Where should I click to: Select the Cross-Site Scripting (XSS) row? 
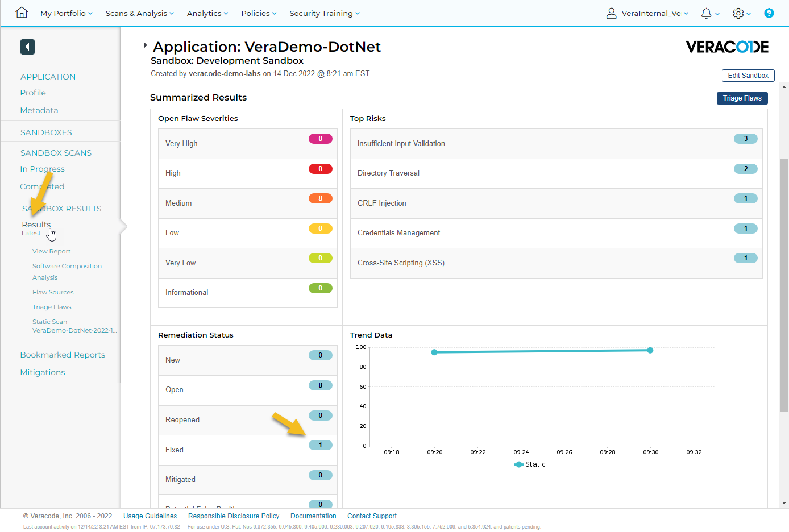[557, 263]
